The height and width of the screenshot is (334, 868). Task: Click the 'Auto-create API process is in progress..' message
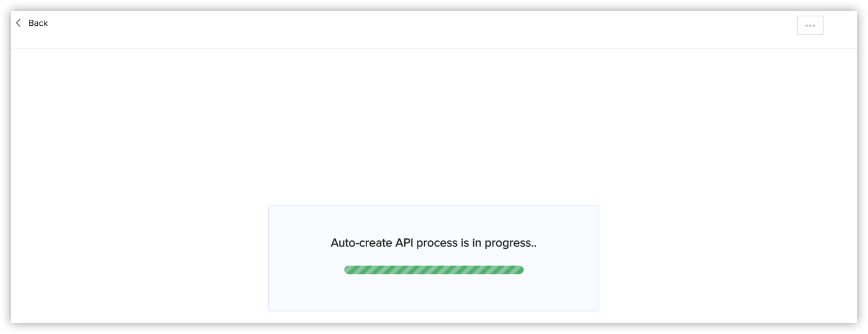pos(434,243)
